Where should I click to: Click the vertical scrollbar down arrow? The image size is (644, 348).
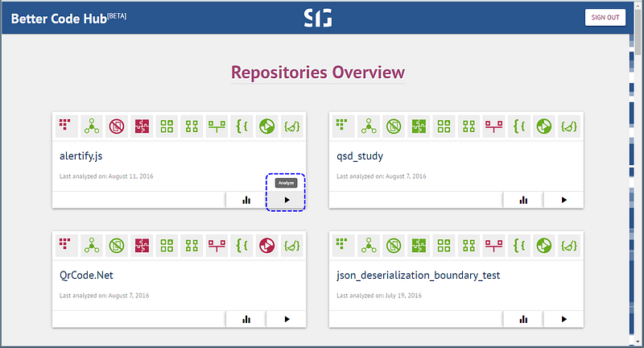click(x=638, y=342)
